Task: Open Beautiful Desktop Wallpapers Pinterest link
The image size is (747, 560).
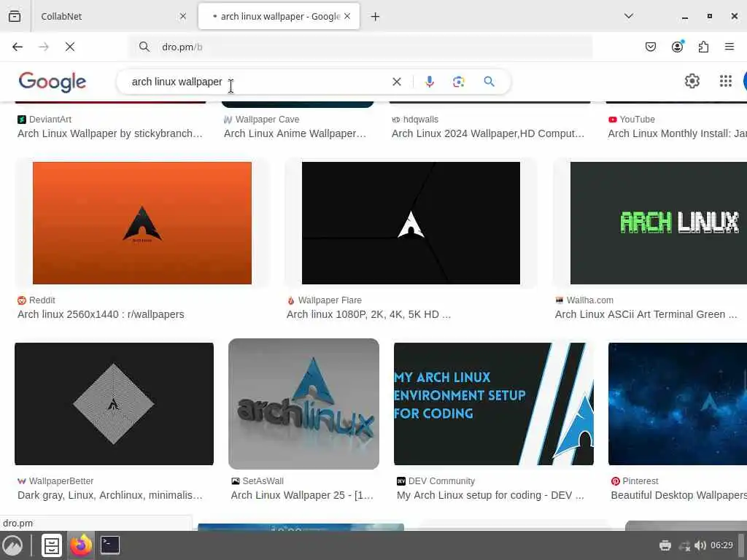Action: pyautogui.click(x=678, y=495)
